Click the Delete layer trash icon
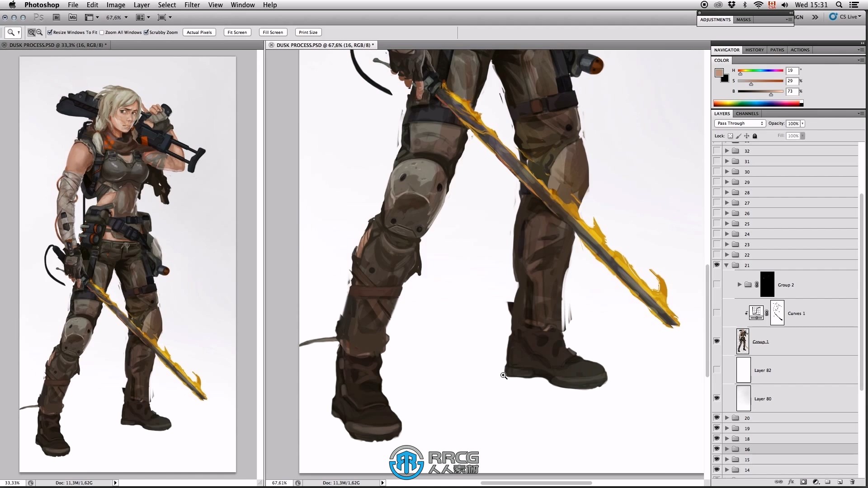This screenshot has height=488, width=868. click(852, 482)
